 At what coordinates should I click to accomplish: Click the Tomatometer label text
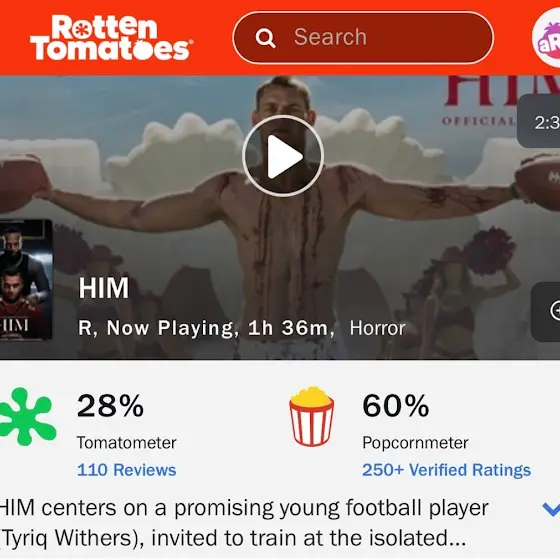point(126,443)
